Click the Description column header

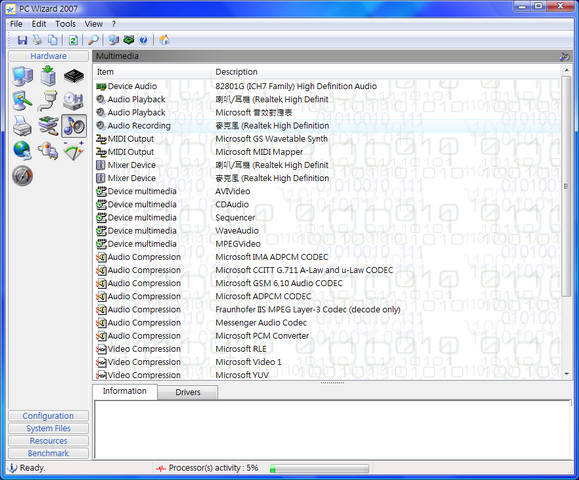[386, 72]
